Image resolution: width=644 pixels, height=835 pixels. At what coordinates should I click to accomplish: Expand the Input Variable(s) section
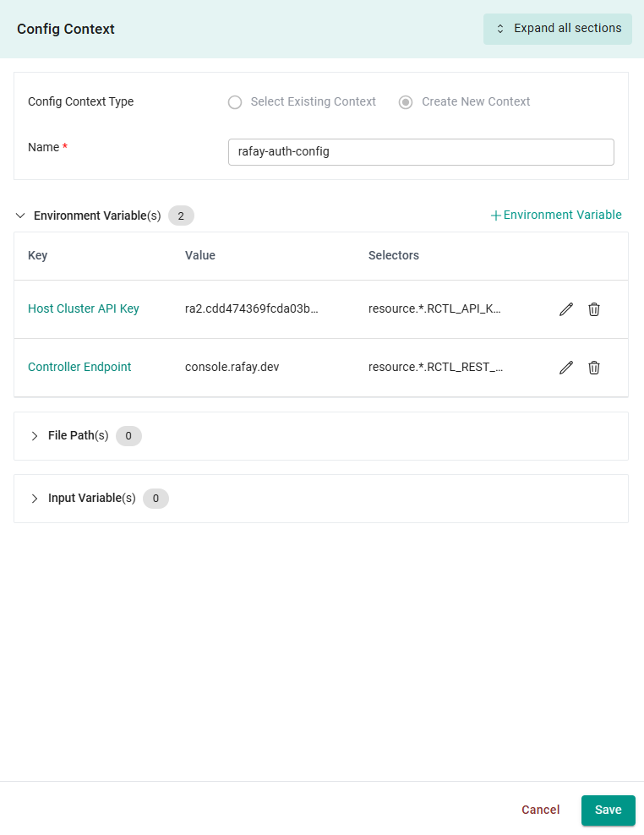pyautogui.click(x=35, y=498)
